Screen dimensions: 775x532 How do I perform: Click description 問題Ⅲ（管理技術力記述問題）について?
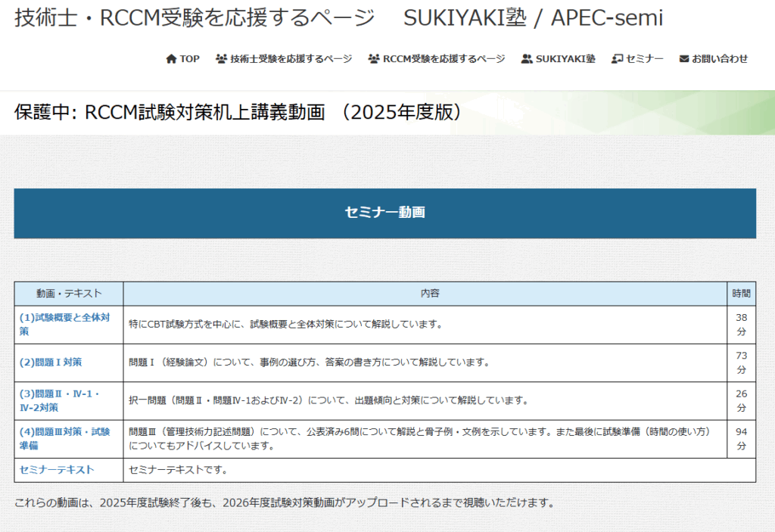pos(420,439)
